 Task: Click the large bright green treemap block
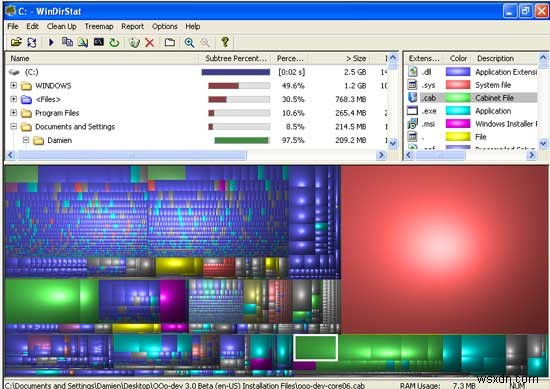pyautogui.click(x=43, y=301)
